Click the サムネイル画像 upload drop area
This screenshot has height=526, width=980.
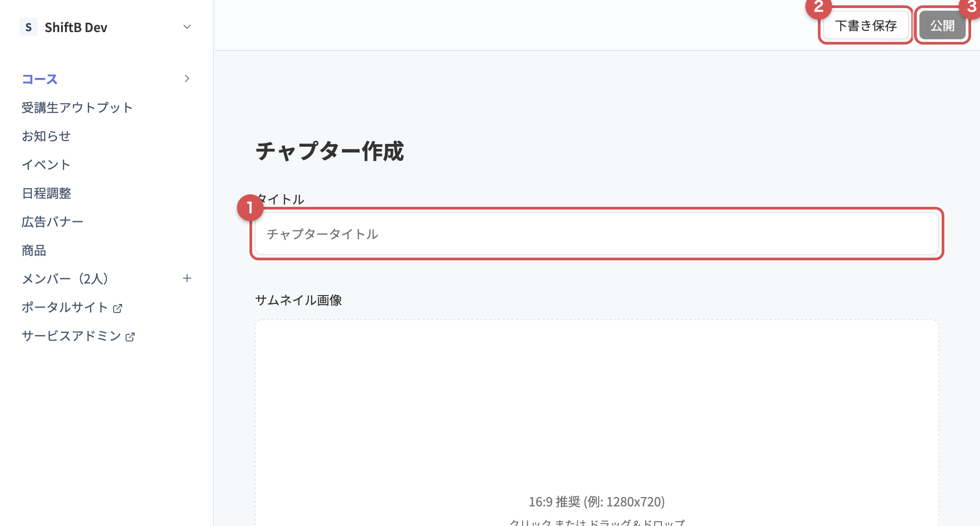[597, 423]
